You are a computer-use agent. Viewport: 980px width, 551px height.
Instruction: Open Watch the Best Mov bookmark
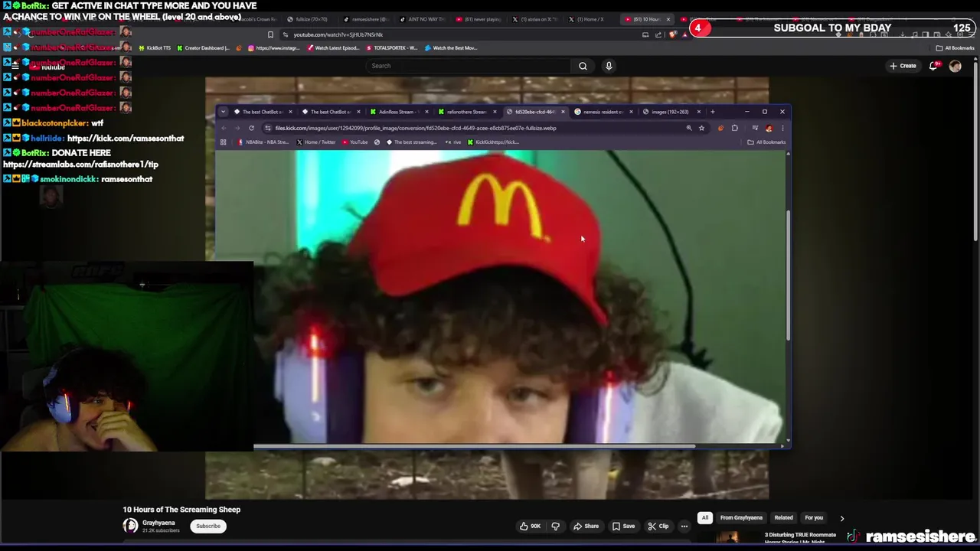click(450, 48)
